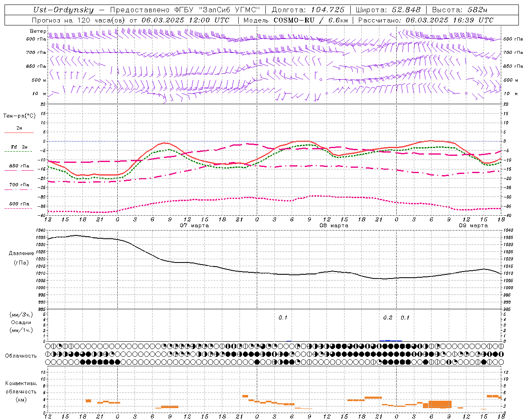Click the Ветер panel label
This screenshot has height=420, width=525.
point(38,31)
